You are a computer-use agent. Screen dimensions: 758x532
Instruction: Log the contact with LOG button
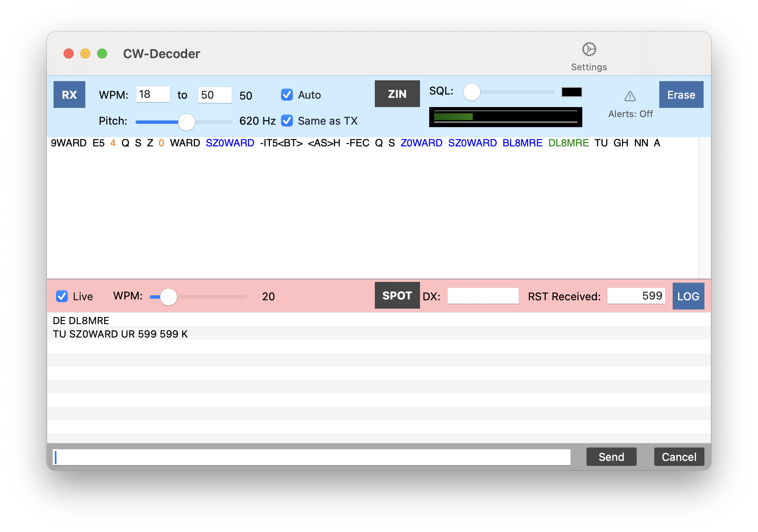688,296
